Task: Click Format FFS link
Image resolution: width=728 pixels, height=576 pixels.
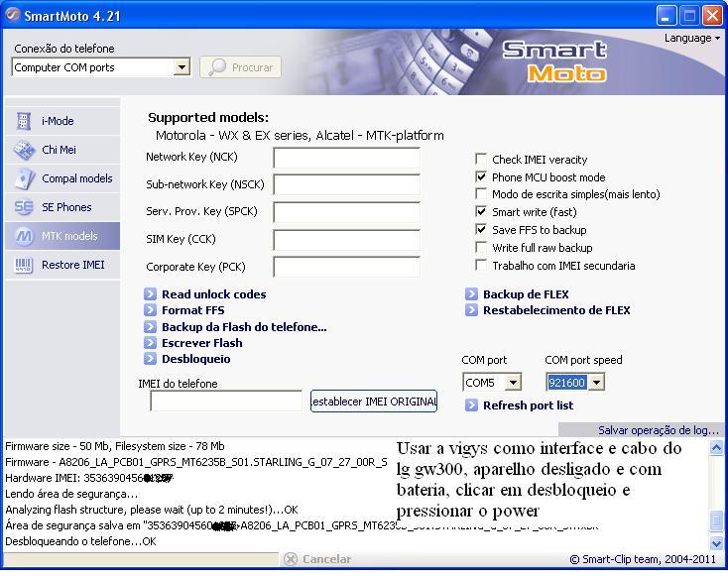Action: (193, 310)
